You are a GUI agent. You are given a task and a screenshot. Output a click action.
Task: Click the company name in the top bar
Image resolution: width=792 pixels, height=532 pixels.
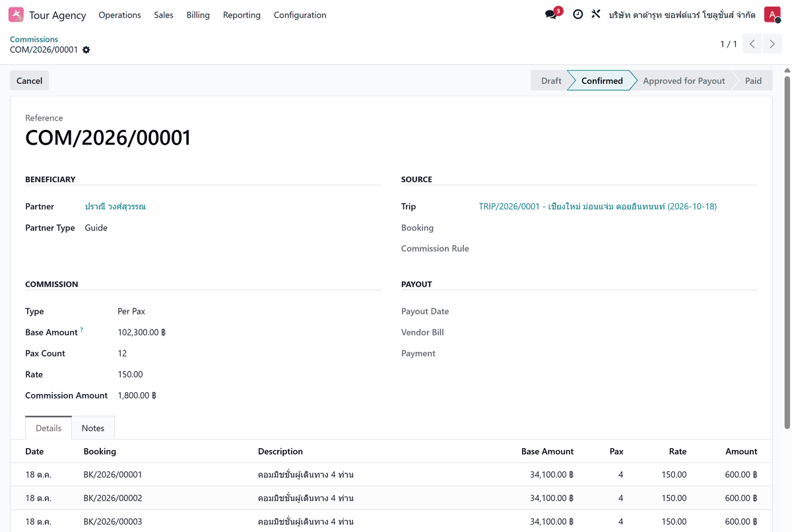coord(682,15)
